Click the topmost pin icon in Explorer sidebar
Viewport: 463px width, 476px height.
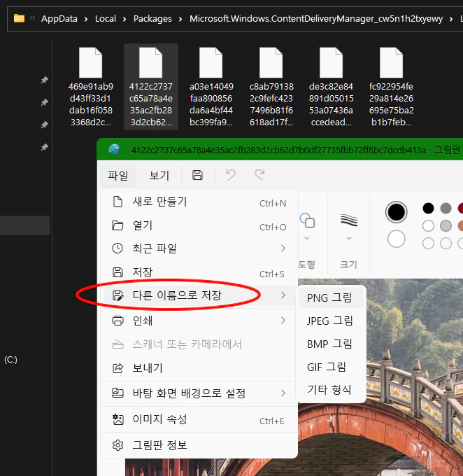point(45,80)
